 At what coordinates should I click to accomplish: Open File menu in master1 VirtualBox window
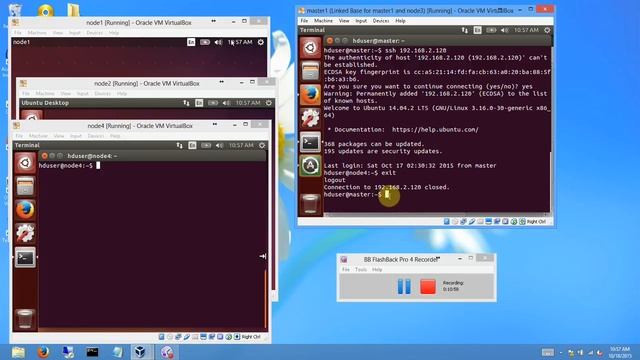(x=304, y=20)
